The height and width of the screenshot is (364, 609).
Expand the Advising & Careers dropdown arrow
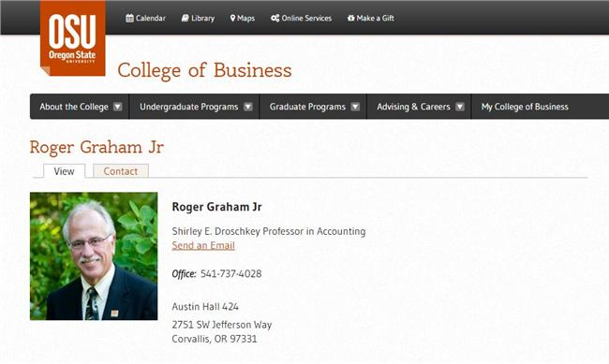pos(460,107)
